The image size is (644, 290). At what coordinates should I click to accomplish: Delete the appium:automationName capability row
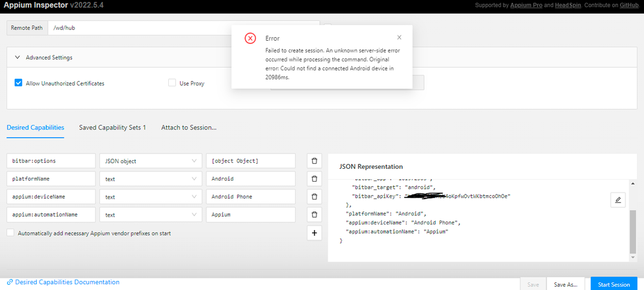point(314,215)
